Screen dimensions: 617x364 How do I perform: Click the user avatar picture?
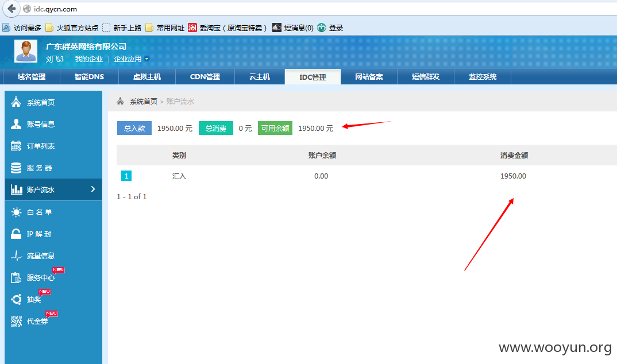(x=26, y=51)
